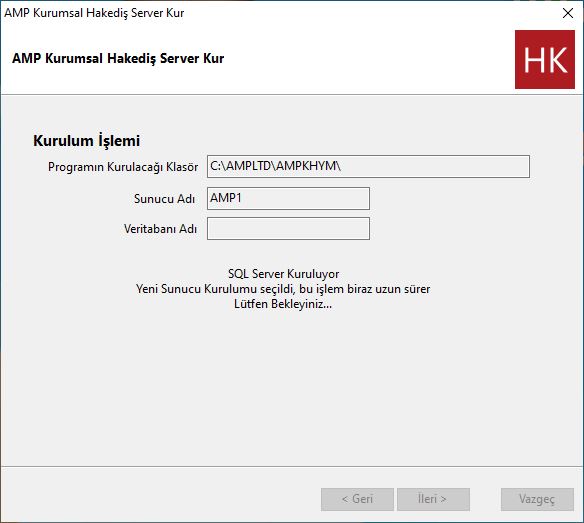Click the Kurulum İşlemi heading
Image resolution: width=584 pixels, height=523 pixels.
pos(86,141)
